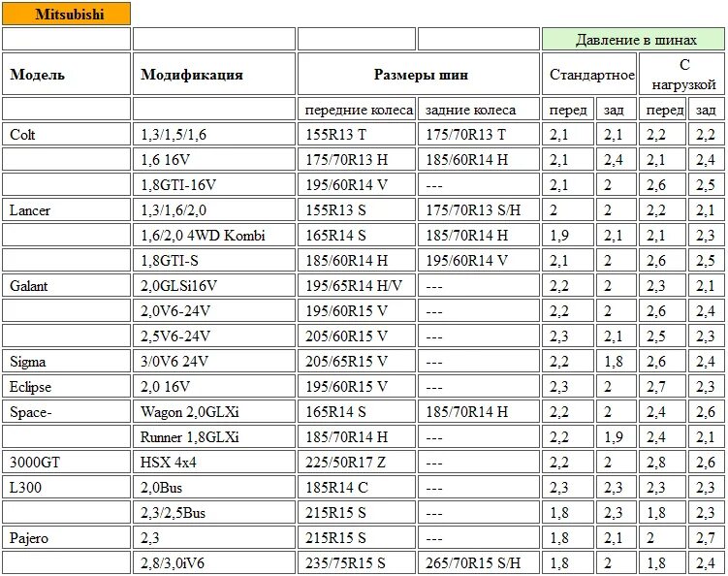Click tire size '235/75R15 S'
This screenshot has height=576, width=728.
[x=357, y=562]
